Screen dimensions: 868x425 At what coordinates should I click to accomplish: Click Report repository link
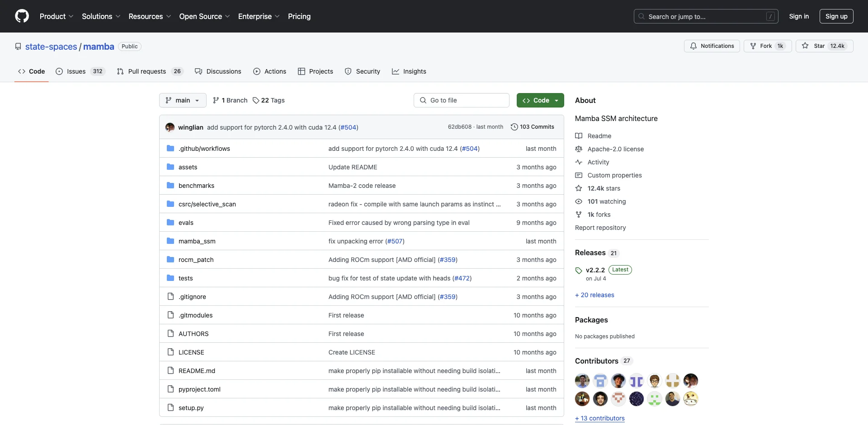[600, 228]
